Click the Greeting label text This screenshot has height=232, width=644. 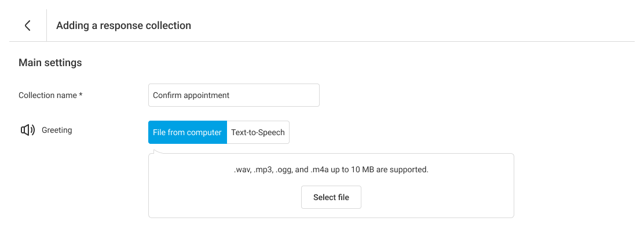pos(57,130)
